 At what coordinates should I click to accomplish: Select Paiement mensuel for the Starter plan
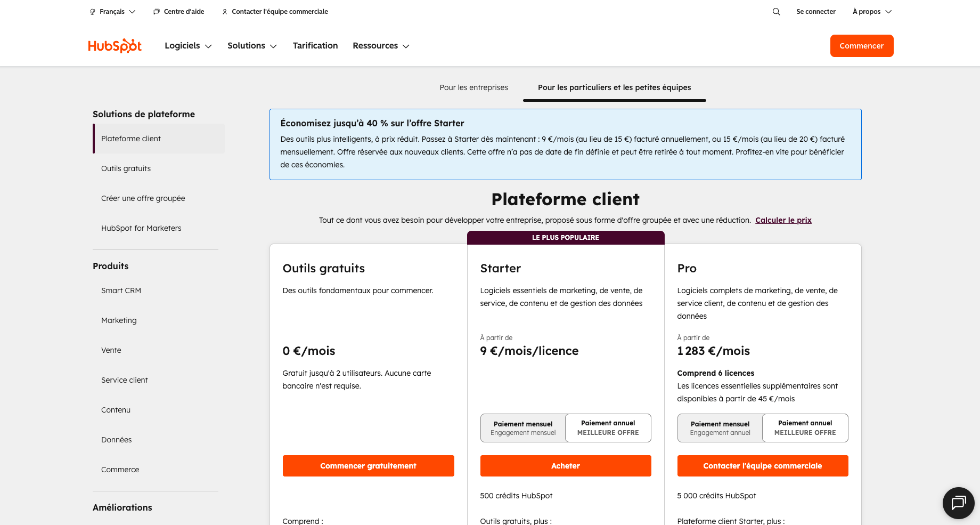[x=522, y=428]
